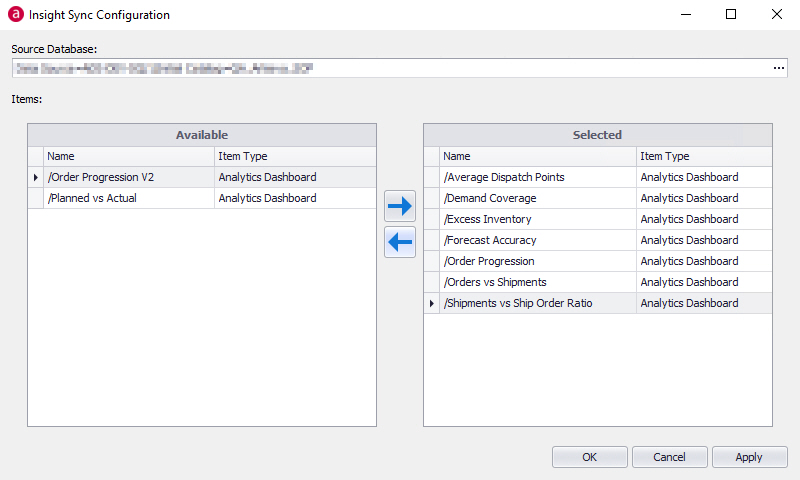
Task: Click Item Type cell of /Excess Inventory
Action: click(x=704, y=219)
